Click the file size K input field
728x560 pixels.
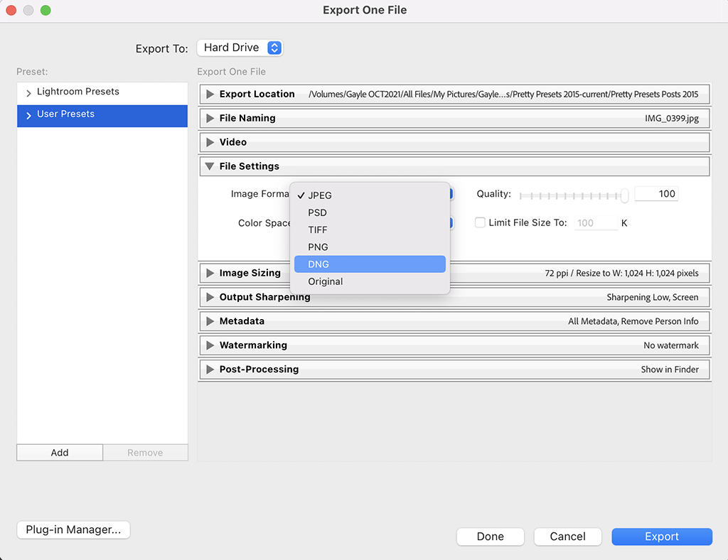coord(595,222)
